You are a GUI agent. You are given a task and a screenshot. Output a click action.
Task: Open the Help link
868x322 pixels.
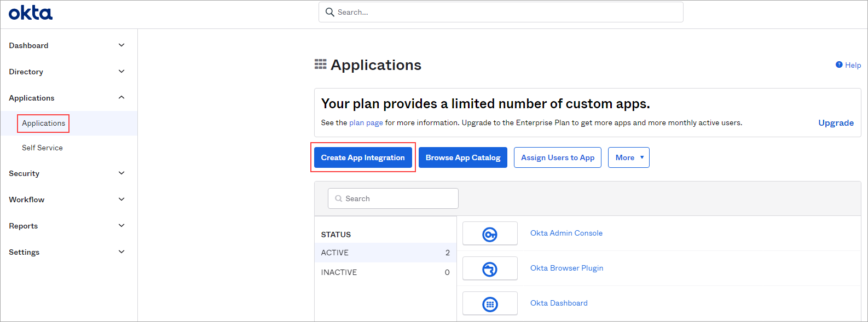click(853, 65)
